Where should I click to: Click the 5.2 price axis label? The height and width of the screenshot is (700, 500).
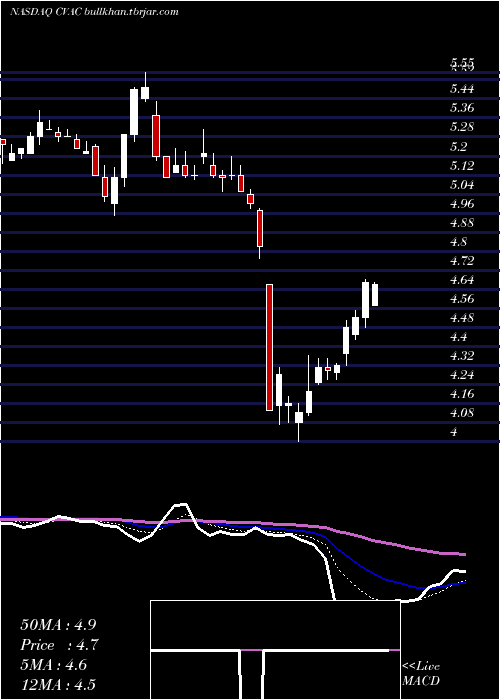(458, 146)
